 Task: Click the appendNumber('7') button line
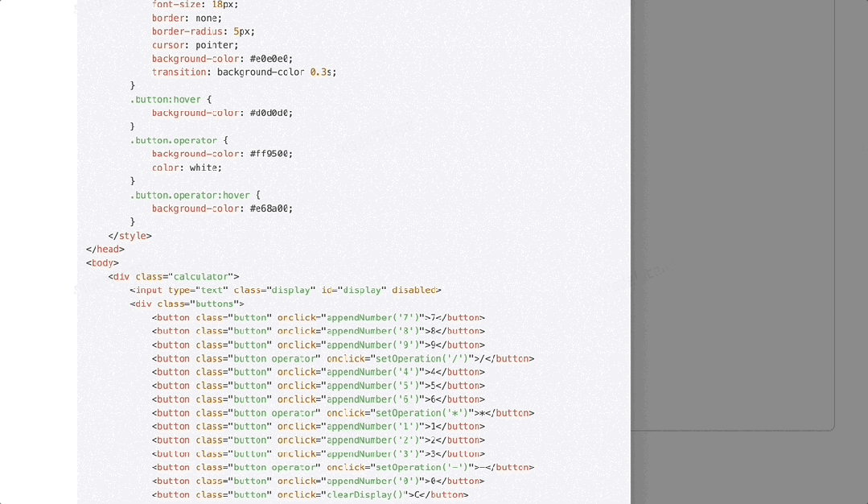coord(318,317)
